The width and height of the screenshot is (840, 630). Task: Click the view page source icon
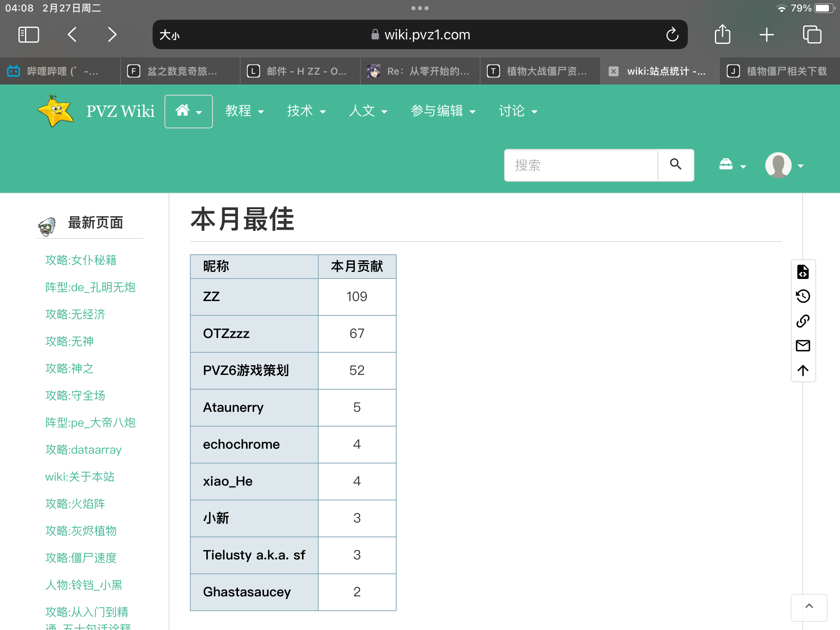[x=803, y=272]
